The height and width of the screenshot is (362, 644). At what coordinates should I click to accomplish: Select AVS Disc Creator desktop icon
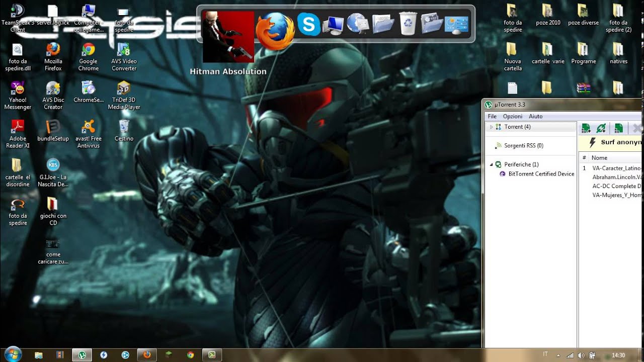[x=53, y=96]
